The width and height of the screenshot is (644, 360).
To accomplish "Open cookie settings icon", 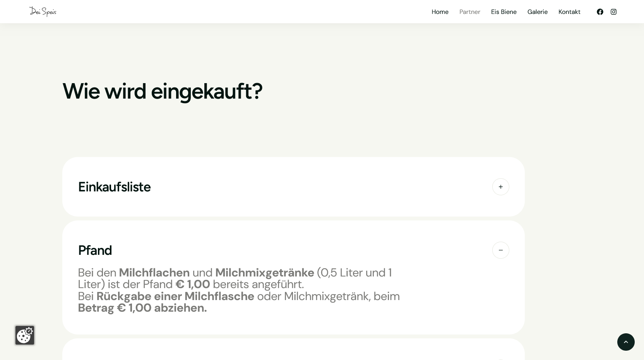I will (25, 335).
